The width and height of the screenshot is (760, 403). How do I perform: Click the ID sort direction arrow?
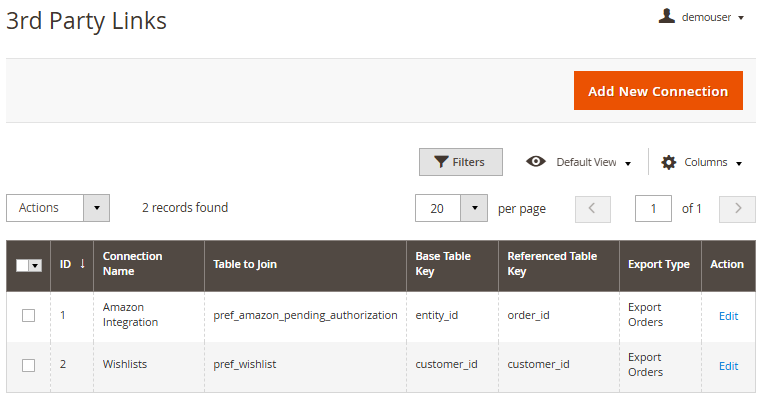click(x=82, y=263)
